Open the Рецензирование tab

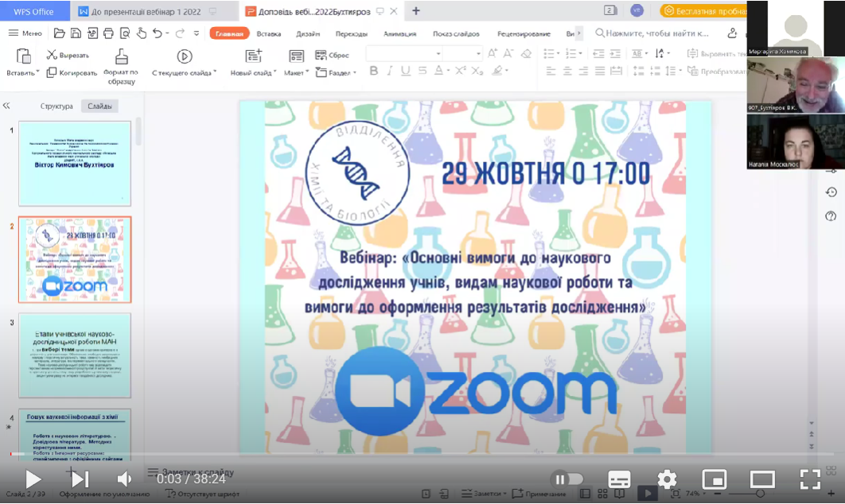coord(524,33)
